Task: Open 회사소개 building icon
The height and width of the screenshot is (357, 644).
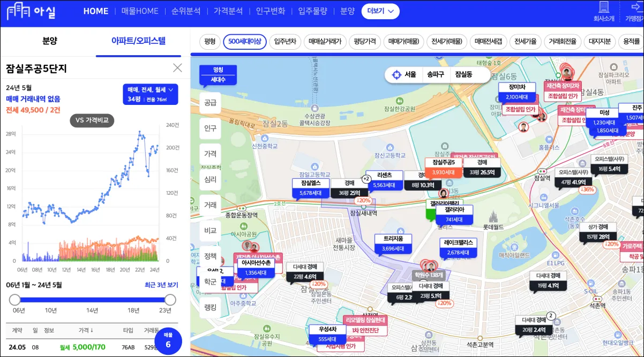Action: 604,7
